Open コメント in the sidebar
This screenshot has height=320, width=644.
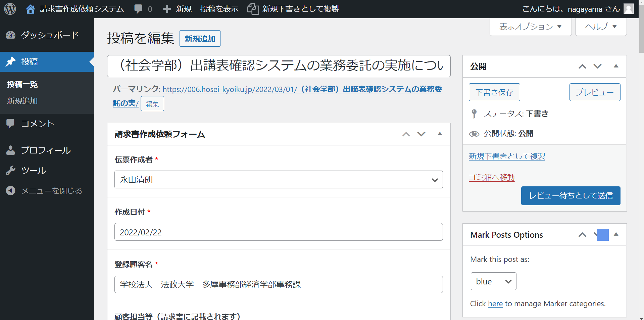click(38, 124)
